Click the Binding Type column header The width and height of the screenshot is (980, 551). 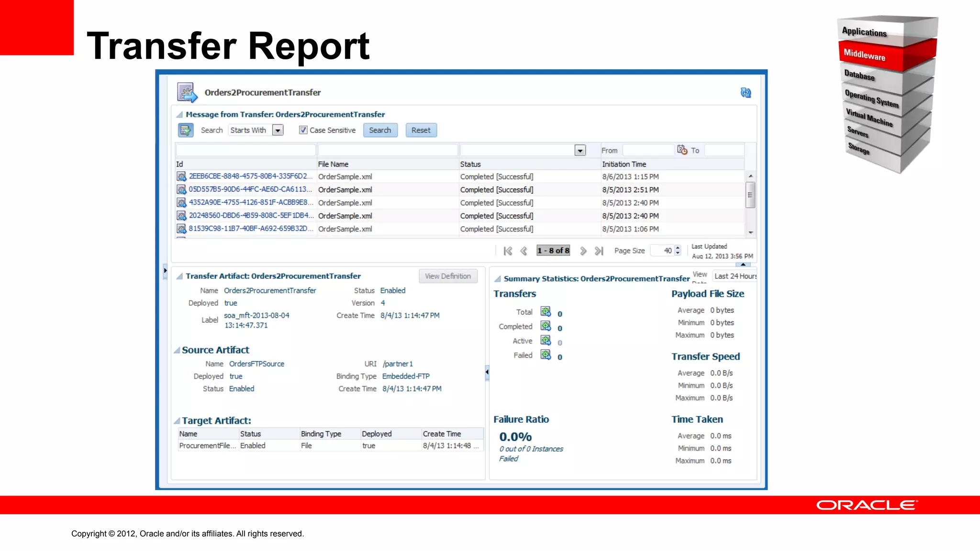pyautogui.click(x=330, y=434)
